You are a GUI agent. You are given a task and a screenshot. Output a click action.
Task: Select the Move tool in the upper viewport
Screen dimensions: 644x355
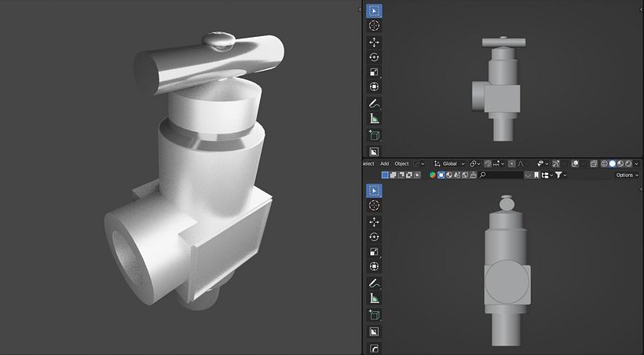click(374, 42)
